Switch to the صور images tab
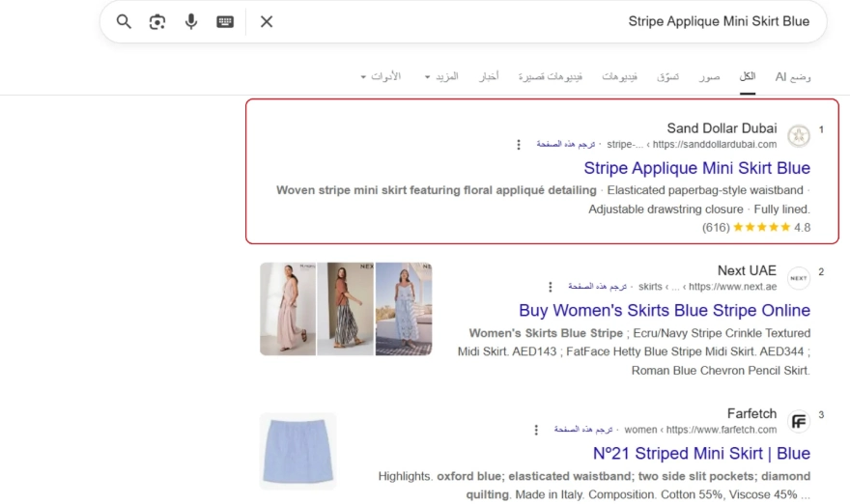The width and height of the screenshot is (850, 504). tap(709, 77)
